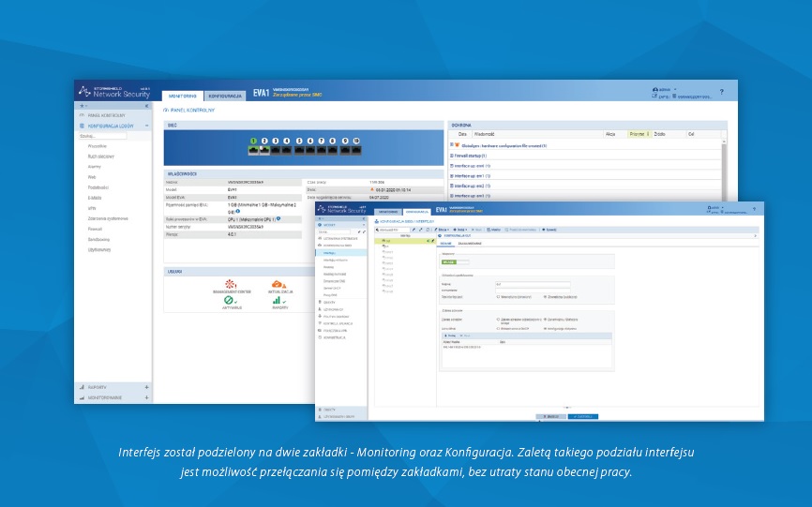Open the Aktualizacja cloud service icon
812x507 pixels.
coord(278,285)
